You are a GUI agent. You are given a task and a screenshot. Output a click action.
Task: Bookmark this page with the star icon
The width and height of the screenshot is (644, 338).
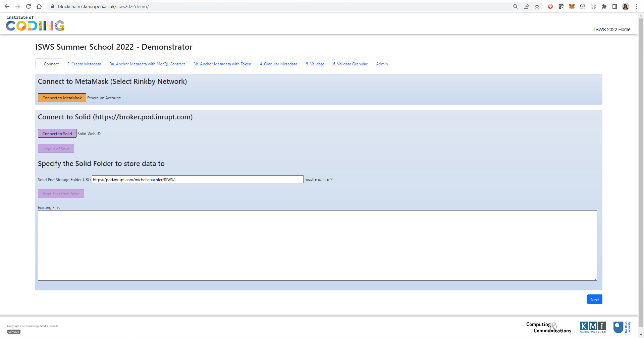[537, 6]
